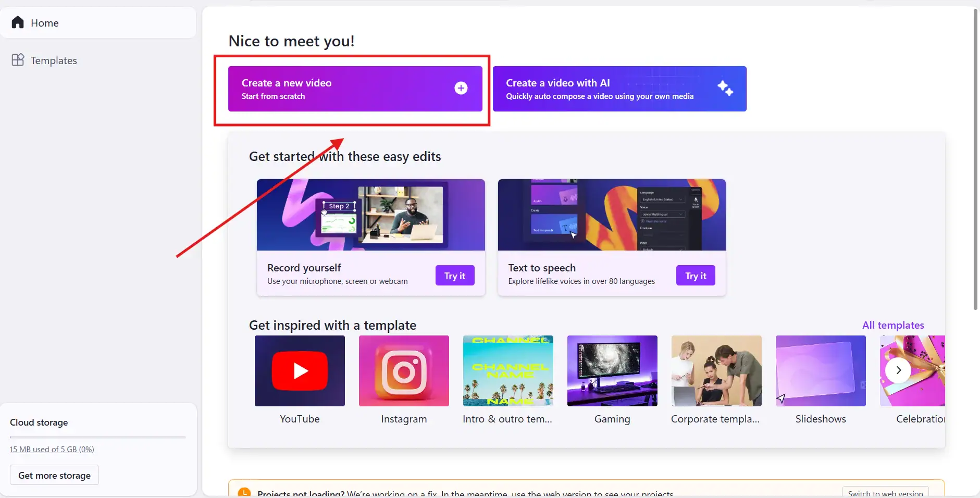Click the sparkles icon on Create a video with AI
Viewport: 980px width, 498px height.
pos(726,89)
